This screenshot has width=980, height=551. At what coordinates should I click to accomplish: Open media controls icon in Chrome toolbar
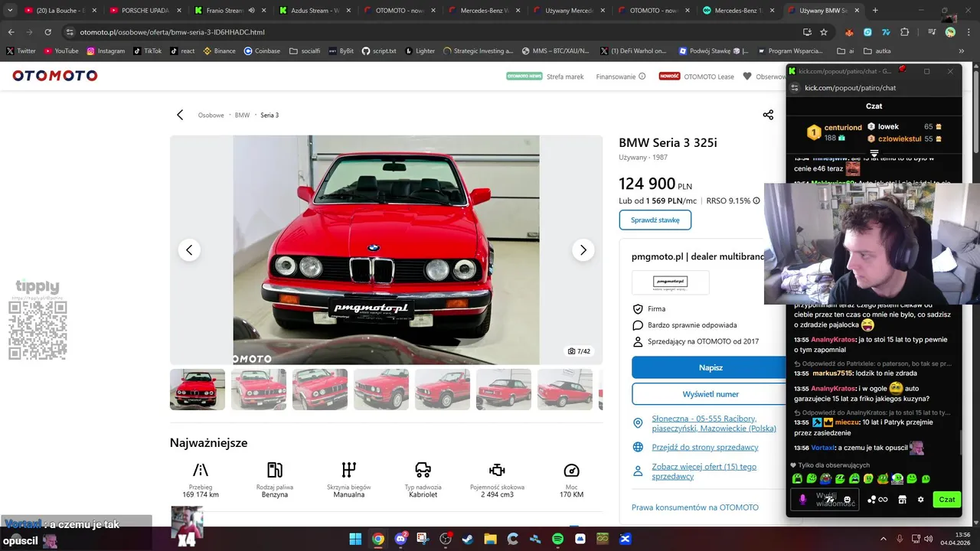point(932,32)
